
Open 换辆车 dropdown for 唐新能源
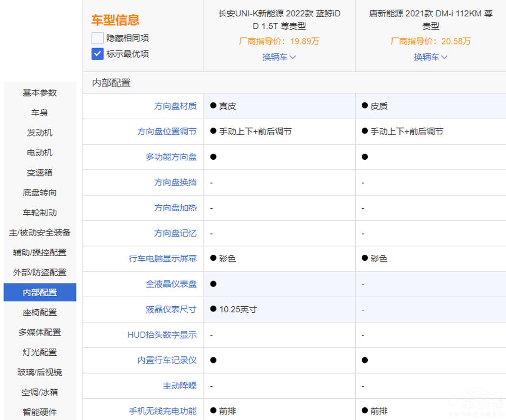430,57
